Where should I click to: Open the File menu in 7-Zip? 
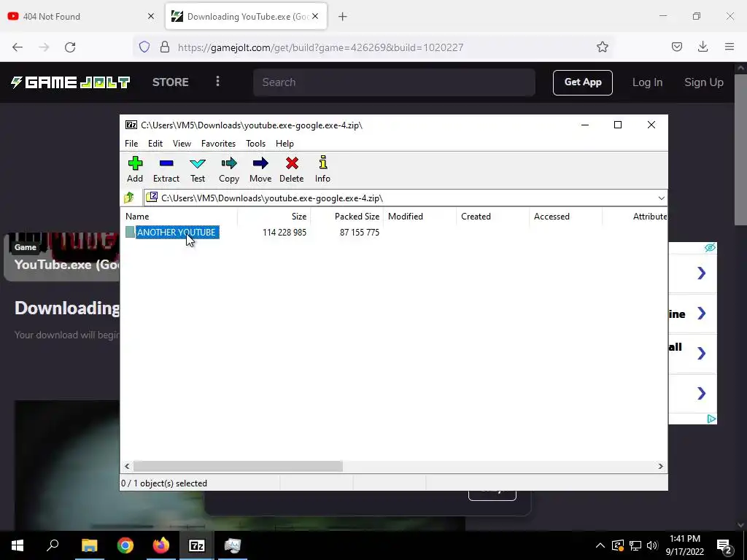131,144
